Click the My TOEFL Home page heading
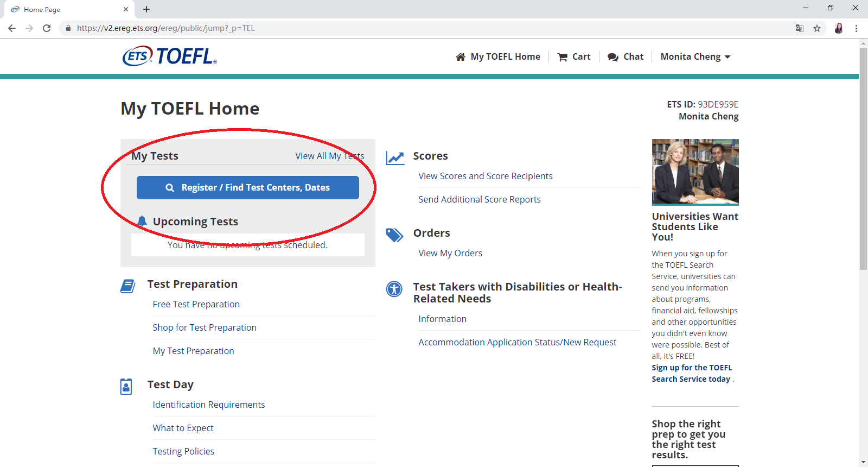 [x=190, y=109]
